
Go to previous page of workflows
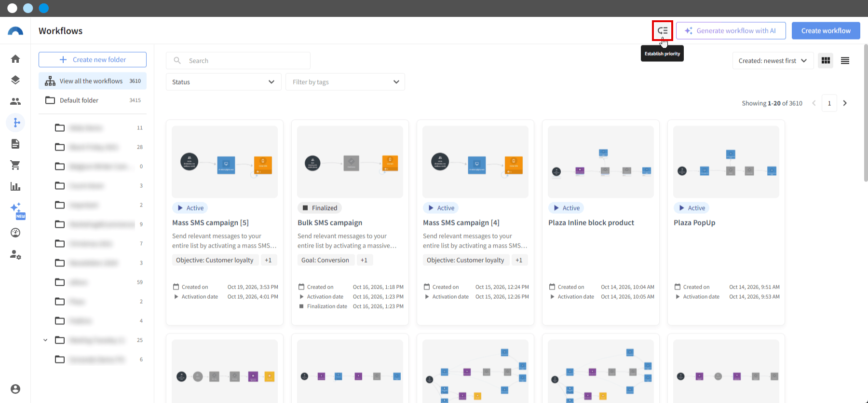[814, 103]
